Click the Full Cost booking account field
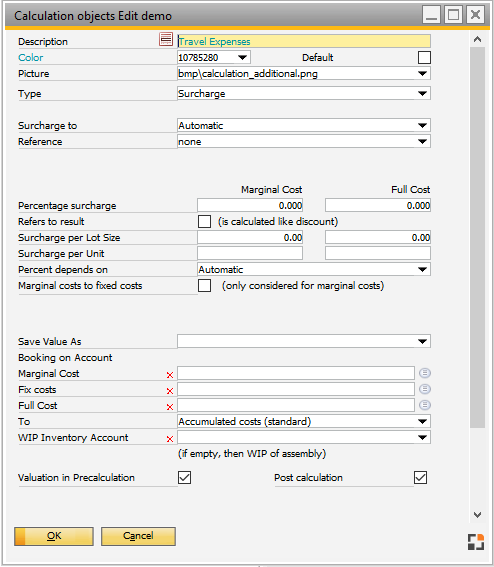Viewport: 494px width, 567px height. [x=296, y=405]
